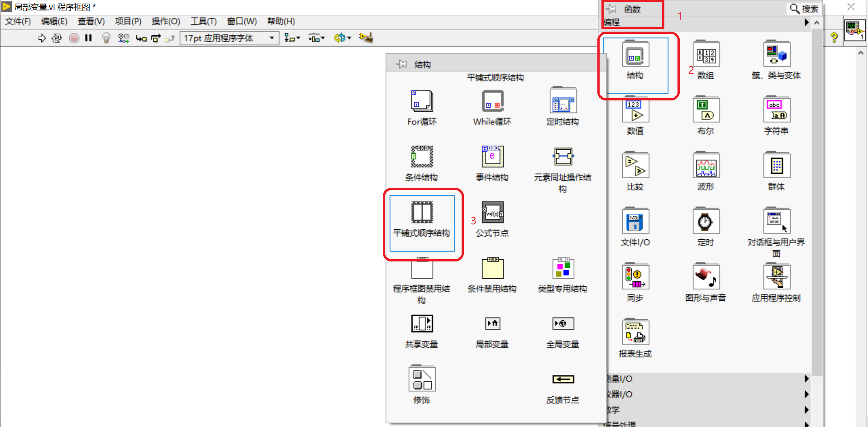
Task: Select the 反馈节点 feedback node
Action: click(x=563, y=379)
